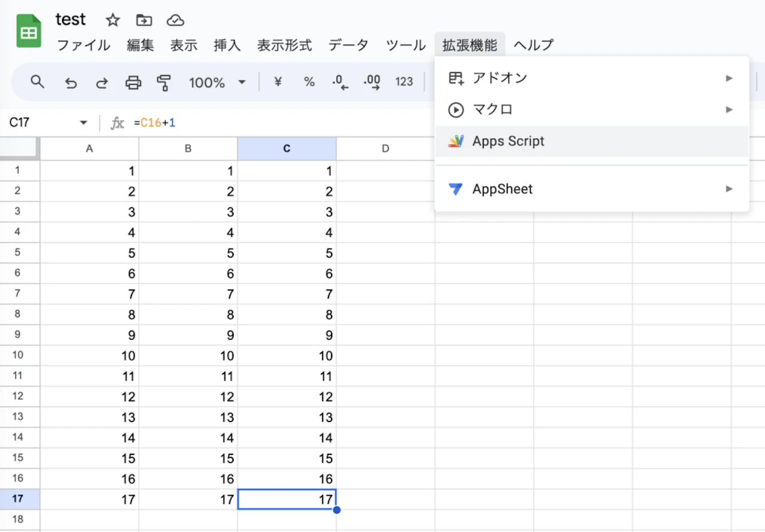Click the search magnifier in toolbar
765x532 pixels.
coord(37,82)
